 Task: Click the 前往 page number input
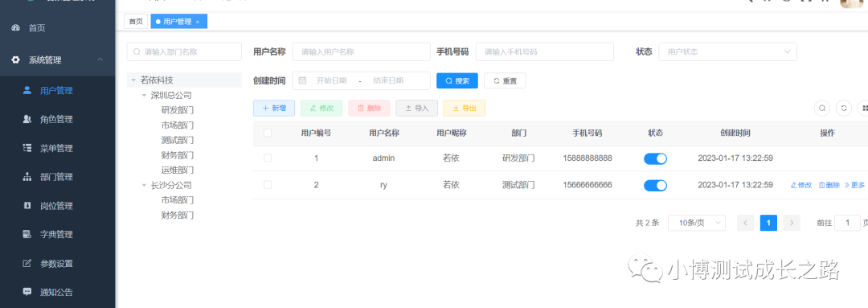click(x=847, y=223)
